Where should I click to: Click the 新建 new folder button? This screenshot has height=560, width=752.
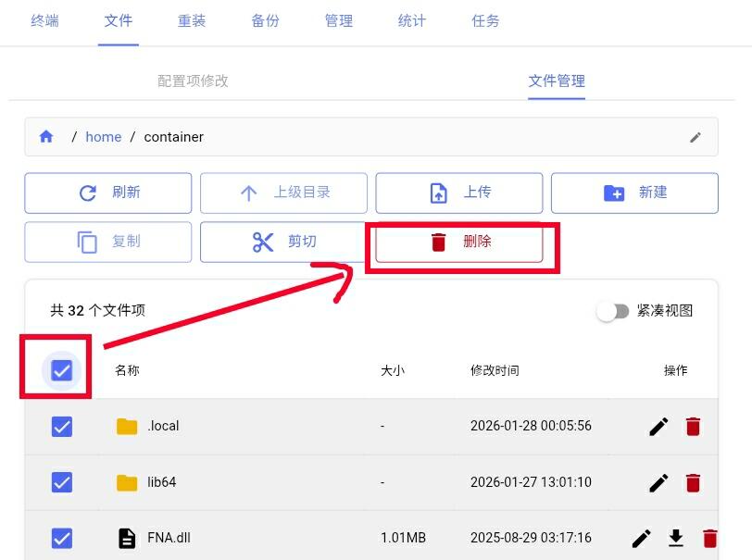tap(634, 193)
